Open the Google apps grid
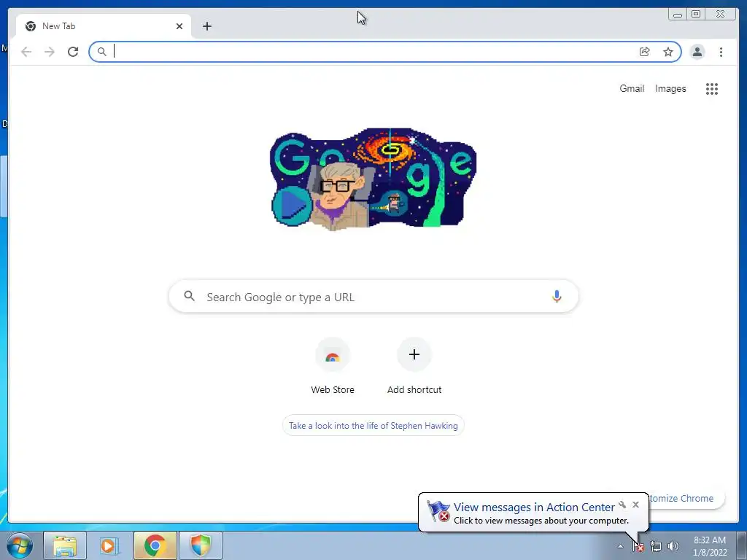This screenshot has height=560, width=747. 712,88
